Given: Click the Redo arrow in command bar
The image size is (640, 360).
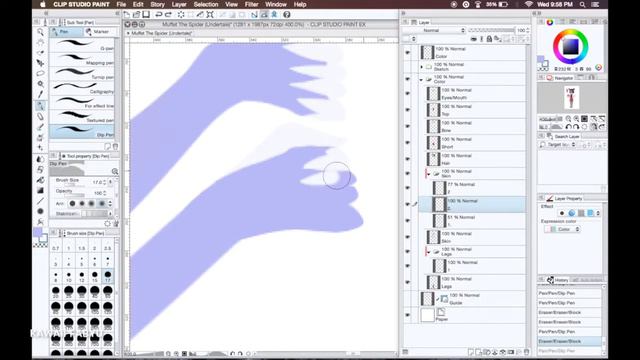Looking at the screenshot, I should click(x=168, y=15).
